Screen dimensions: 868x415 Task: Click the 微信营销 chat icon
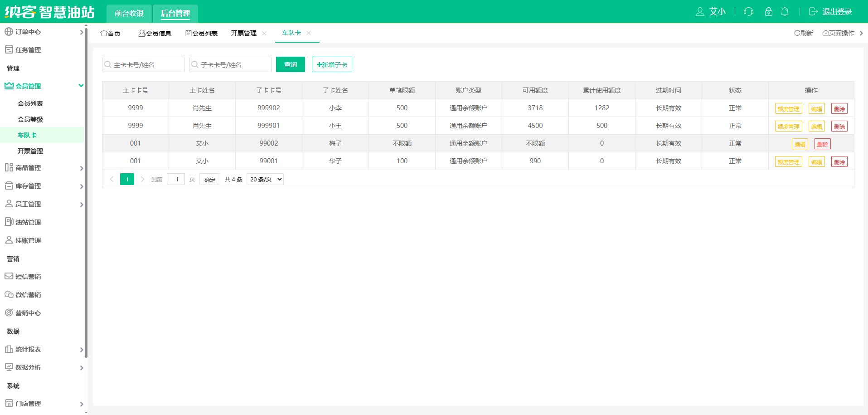click(x=9, y=294)
